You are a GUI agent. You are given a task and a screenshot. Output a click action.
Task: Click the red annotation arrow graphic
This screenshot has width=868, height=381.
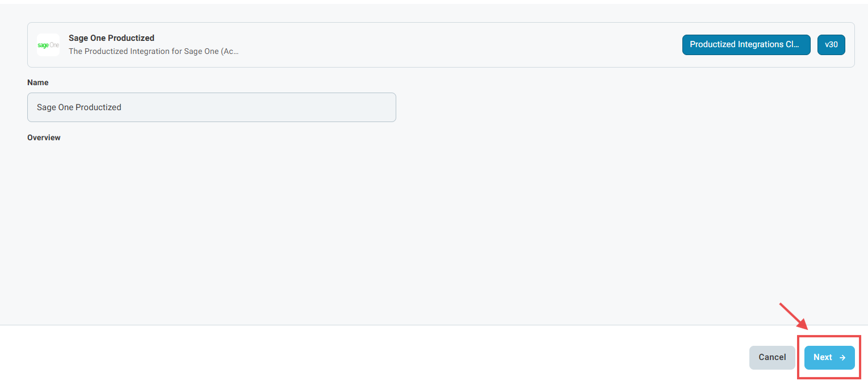pyautogui.click(x=793, y=317)
